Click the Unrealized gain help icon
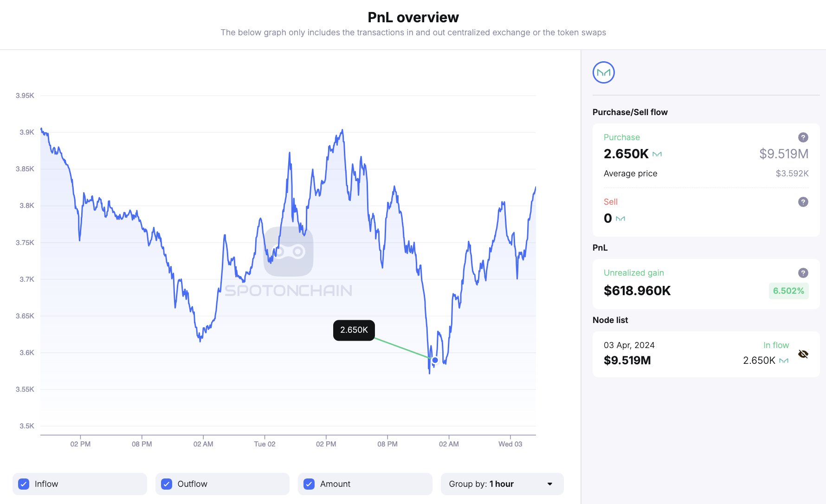826x504 pixels. click(x=803, y=273)
